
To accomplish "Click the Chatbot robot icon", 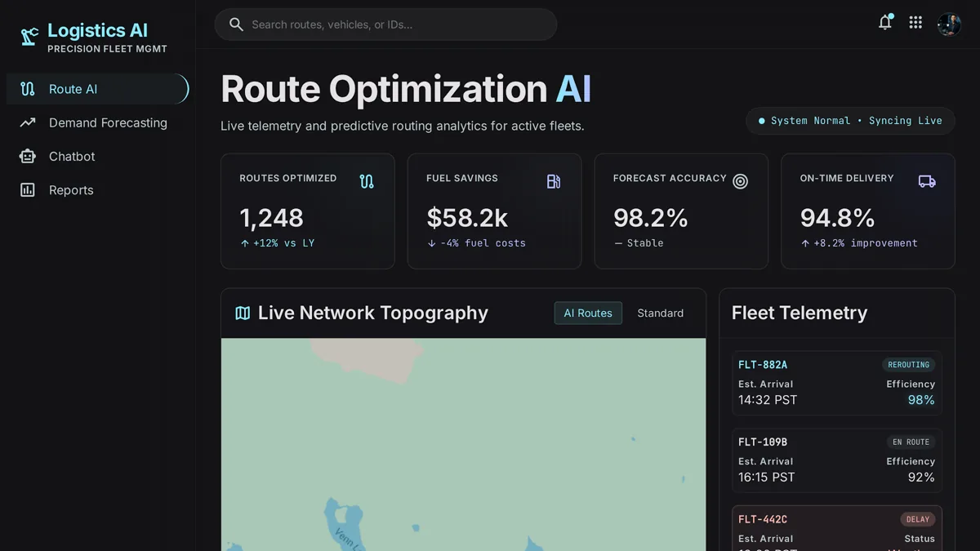I will [28, 156].
